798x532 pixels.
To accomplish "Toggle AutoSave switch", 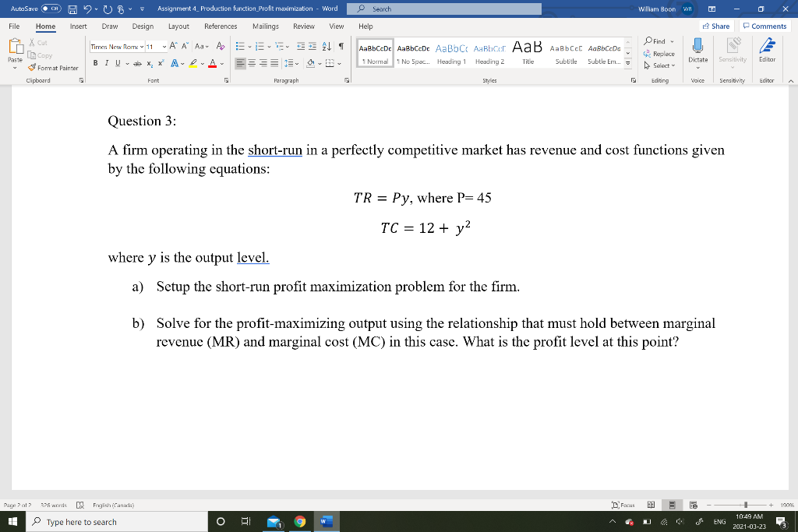I will pyautogui.click(x=51, y=9).
